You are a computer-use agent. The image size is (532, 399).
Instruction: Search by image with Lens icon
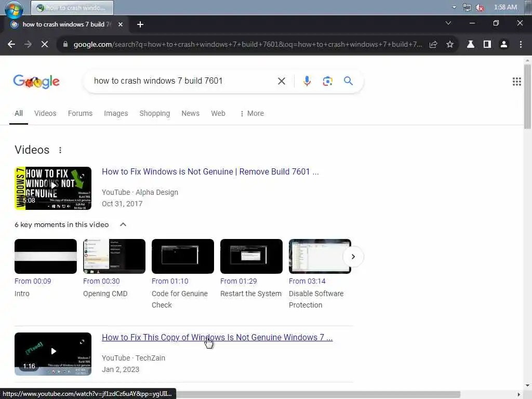click(x=327, y=81)
